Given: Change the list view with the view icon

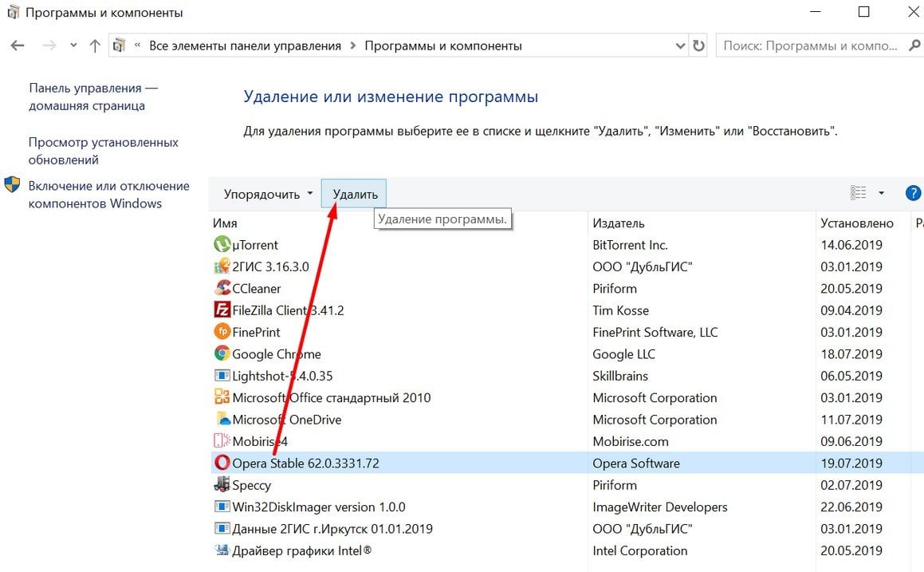Looking at the screenshot, I should pyautogui.click(x=858, y=193).
